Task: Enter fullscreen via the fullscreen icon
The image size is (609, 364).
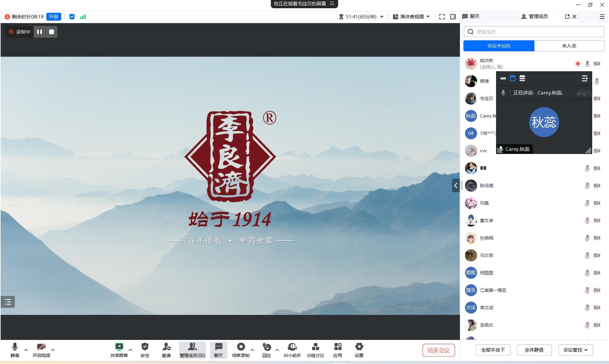Action: click(442, 17)
